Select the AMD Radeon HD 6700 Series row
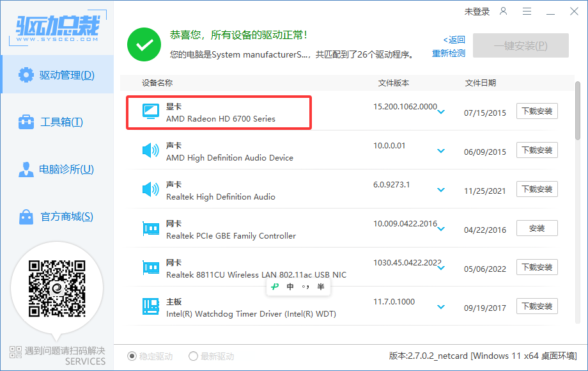The width and height of the screenshot is (588, 371). pyautogui.click(x=342, y=111)
